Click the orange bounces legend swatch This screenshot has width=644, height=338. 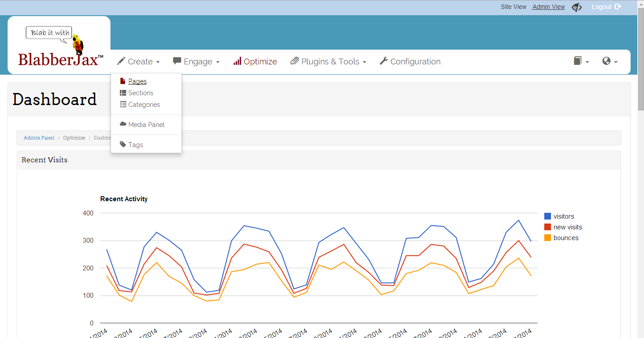pos(547,238)
